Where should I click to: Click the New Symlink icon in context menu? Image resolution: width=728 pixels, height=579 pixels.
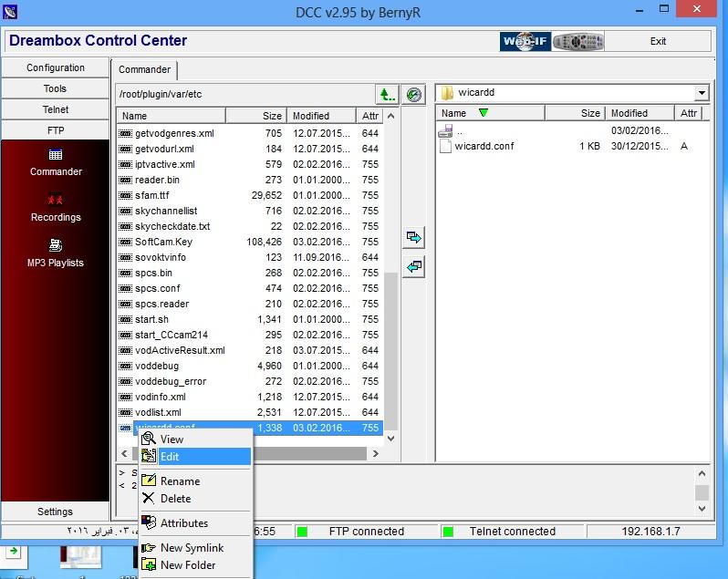pos(149,547)
